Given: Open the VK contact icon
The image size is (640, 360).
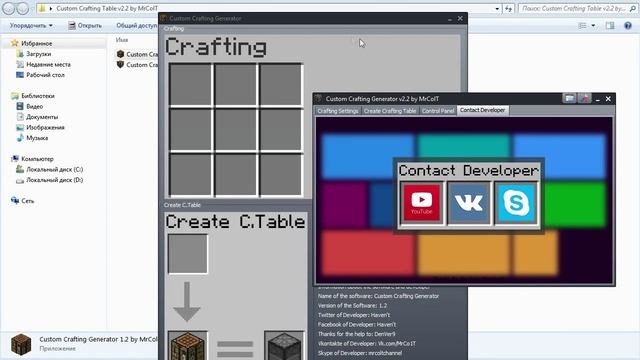Looking at the screenshot, I should [469, 203].
